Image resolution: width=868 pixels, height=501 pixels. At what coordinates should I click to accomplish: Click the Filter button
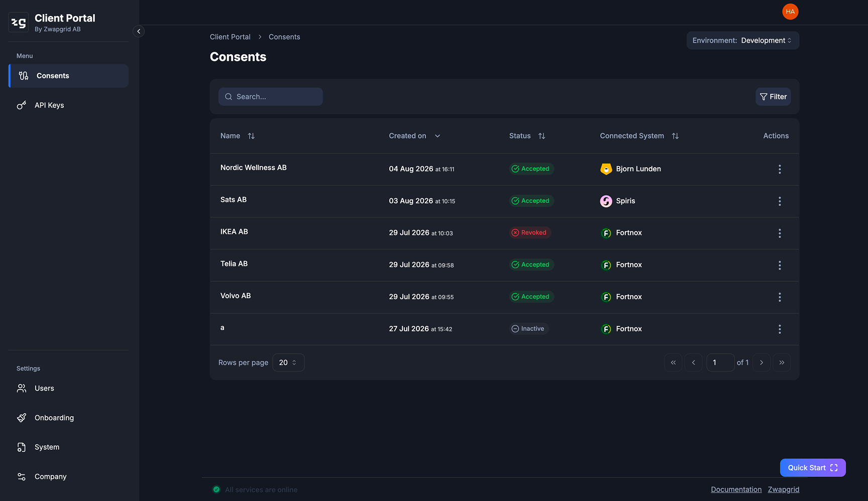point(773,97)
